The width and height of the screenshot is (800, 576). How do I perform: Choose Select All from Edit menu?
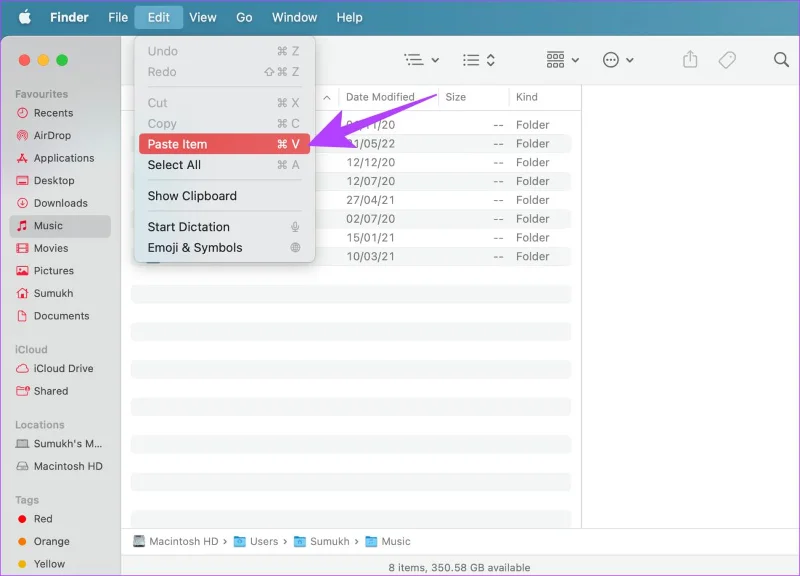tap(224, 165)
